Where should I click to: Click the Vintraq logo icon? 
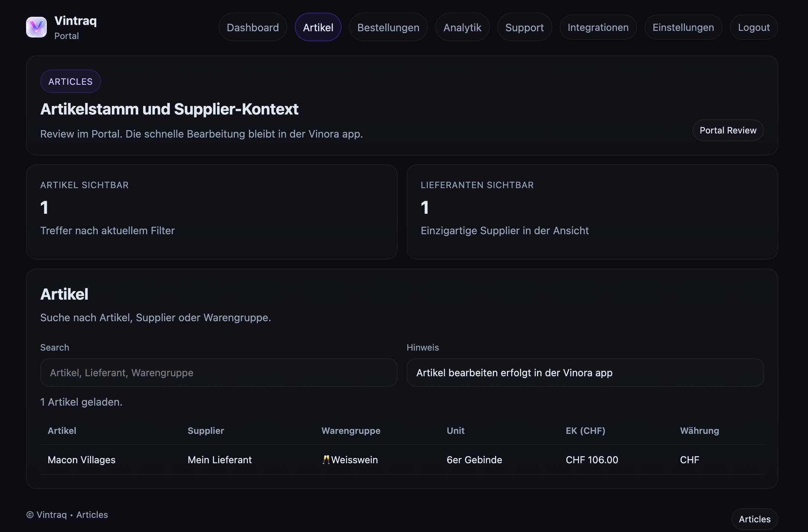[x=36, y=27]
